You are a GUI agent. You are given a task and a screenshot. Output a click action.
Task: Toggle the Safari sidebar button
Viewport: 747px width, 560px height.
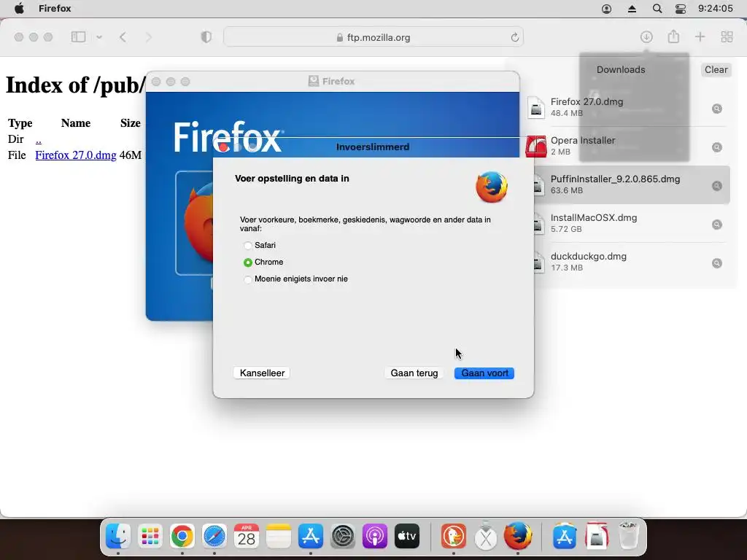point(78,37)
